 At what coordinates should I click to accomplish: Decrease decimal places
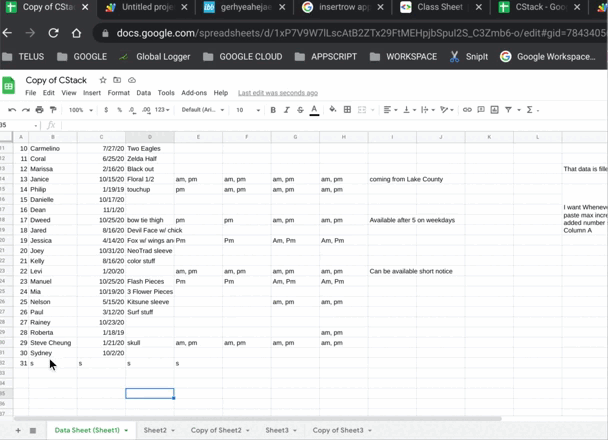click(x=132, y=110)
